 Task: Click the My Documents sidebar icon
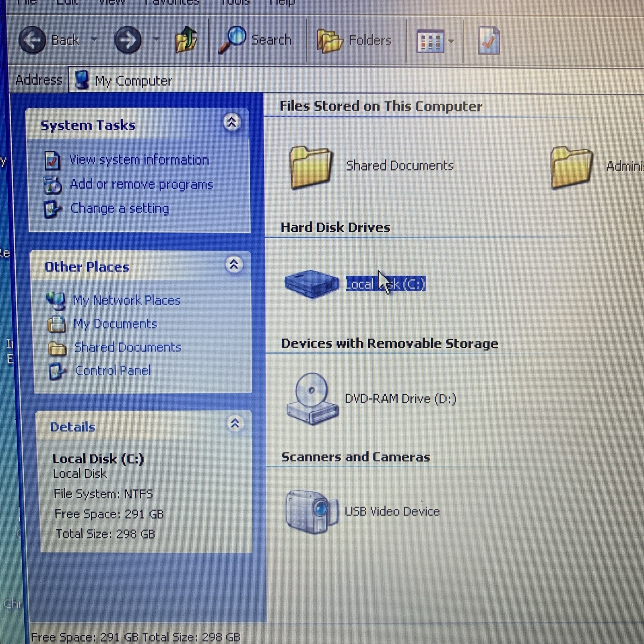click(x=56, y=324)
